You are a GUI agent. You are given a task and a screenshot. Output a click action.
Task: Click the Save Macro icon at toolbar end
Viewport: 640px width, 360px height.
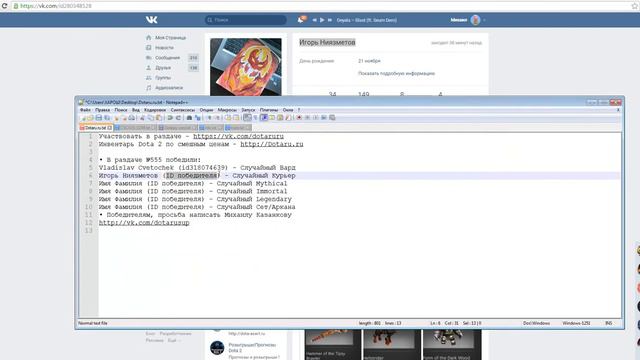point(332,118)
